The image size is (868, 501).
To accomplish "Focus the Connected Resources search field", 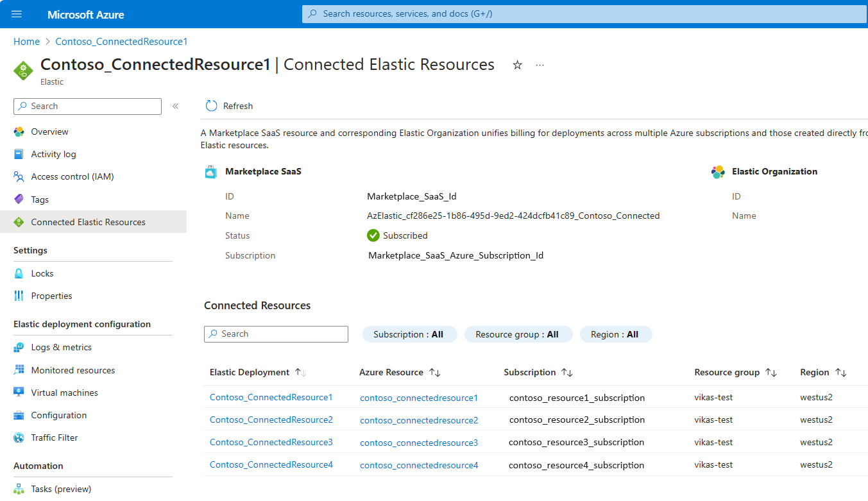I will [276, 334].
